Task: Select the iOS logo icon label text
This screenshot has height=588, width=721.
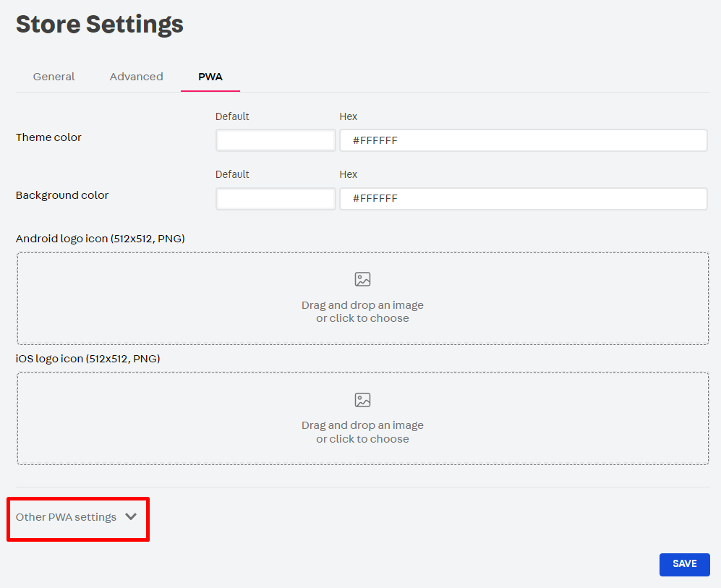Action: tap(88, 359)
